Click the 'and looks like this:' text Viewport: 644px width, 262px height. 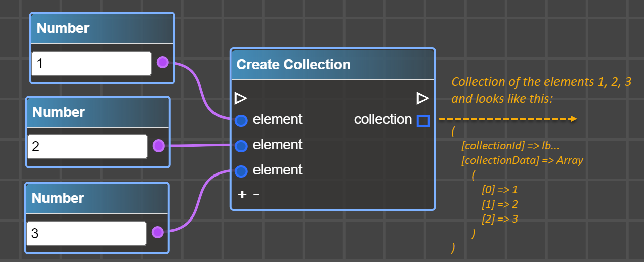point(503,98)
